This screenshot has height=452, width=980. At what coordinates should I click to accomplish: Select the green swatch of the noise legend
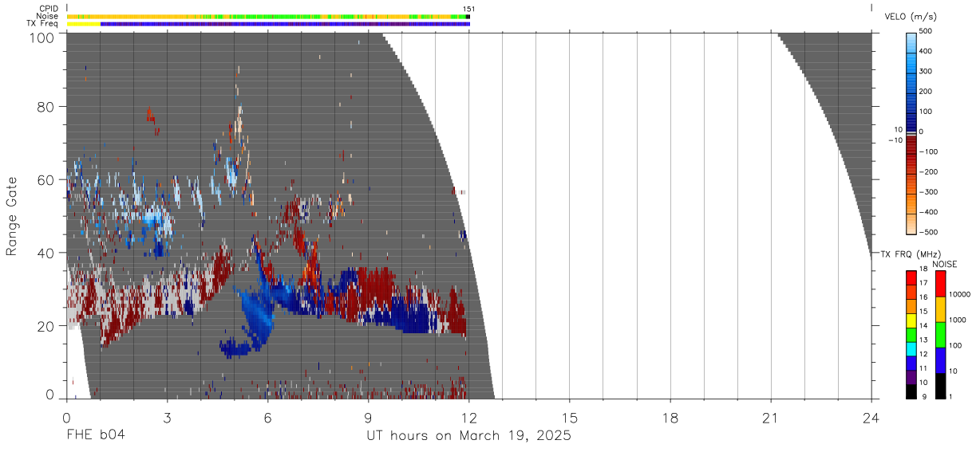940,335
